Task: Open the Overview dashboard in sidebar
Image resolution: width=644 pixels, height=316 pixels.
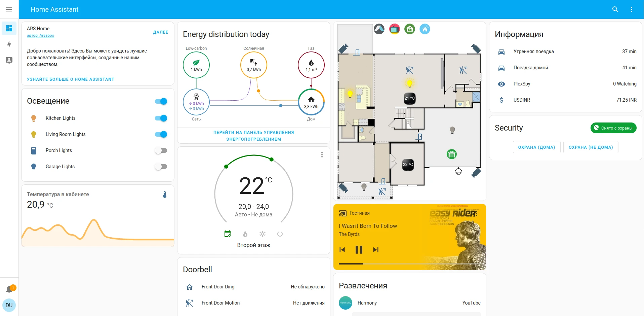Action: click(9, 28)
